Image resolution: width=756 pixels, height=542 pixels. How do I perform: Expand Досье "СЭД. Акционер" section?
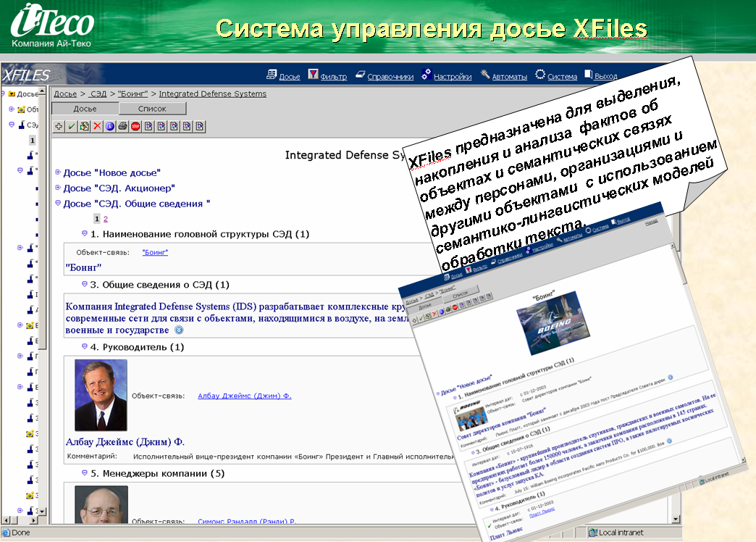58,187
